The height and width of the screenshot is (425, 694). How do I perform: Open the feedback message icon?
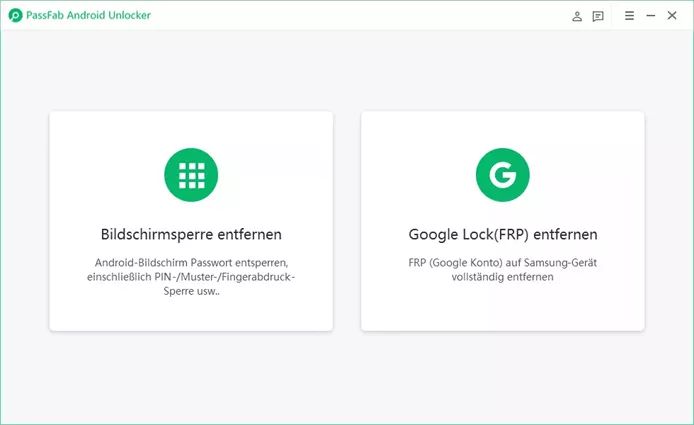[x=598, y=16]
